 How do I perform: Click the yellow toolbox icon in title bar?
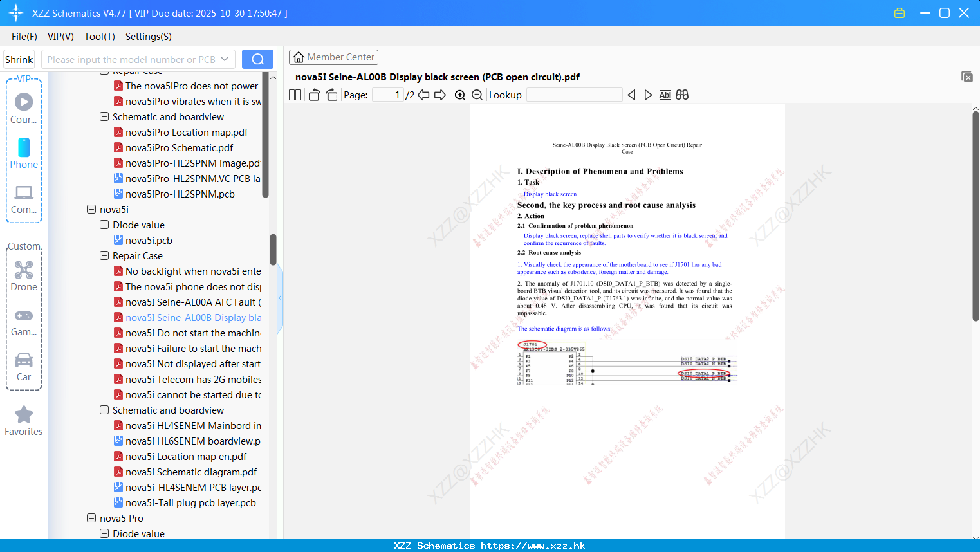click(x=900, y=13)
